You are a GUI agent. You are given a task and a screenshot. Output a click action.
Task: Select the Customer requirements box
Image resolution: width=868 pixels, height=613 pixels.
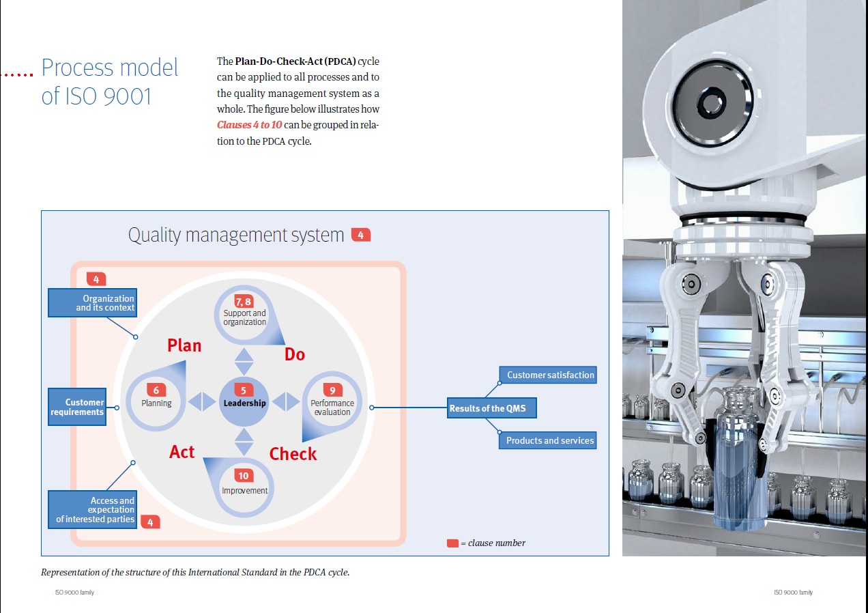(77, 407)
